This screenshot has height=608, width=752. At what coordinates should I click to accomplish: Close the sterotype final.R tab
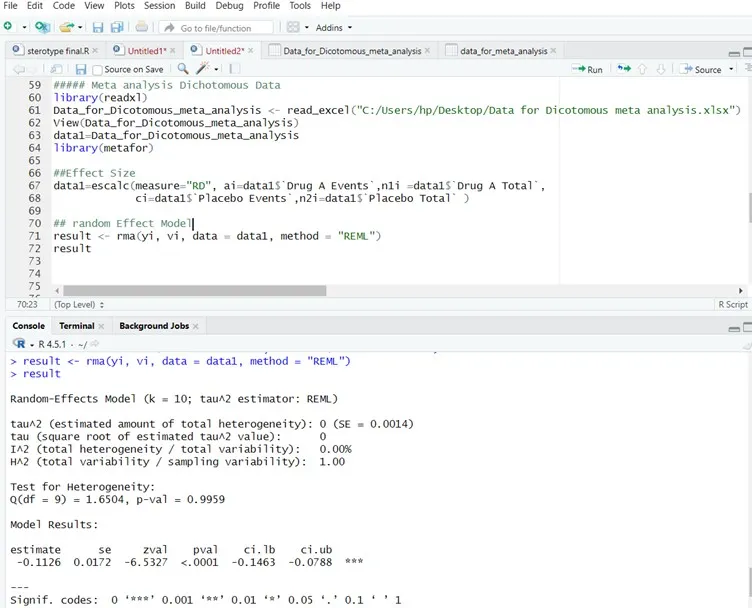95,50
